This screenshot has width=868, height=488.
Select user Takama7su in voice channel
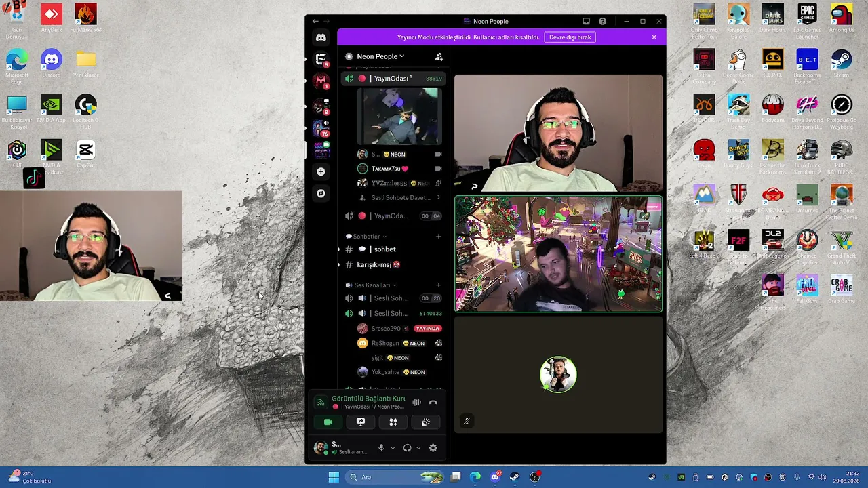399,169
